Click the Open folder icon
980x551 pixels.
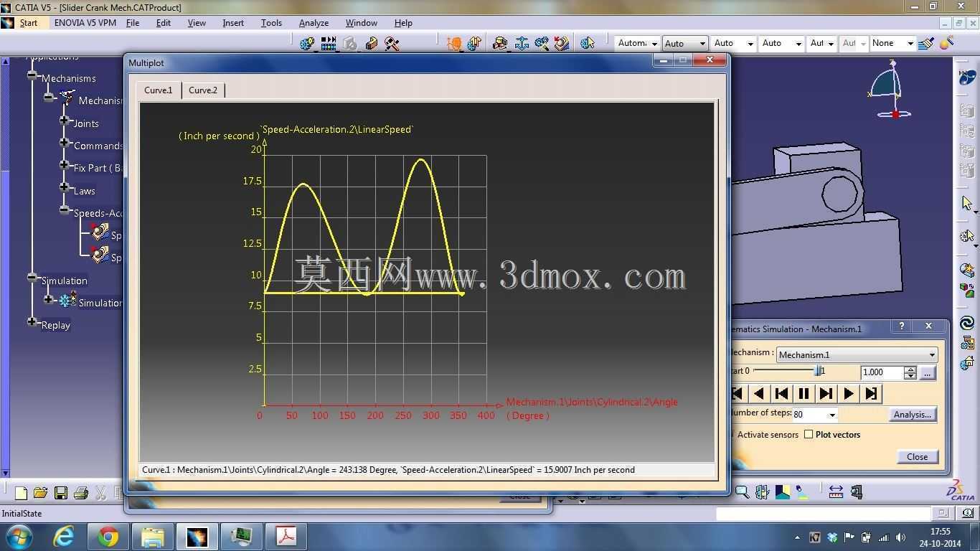[x=40, y=493]
